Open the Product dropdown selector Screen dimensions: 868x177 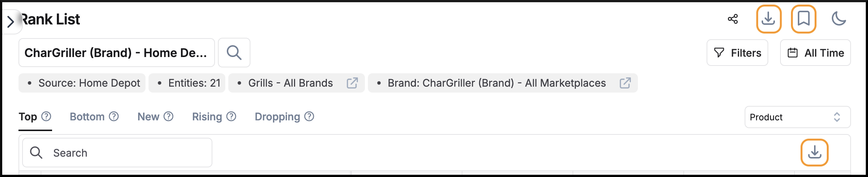tap(797, 117)
